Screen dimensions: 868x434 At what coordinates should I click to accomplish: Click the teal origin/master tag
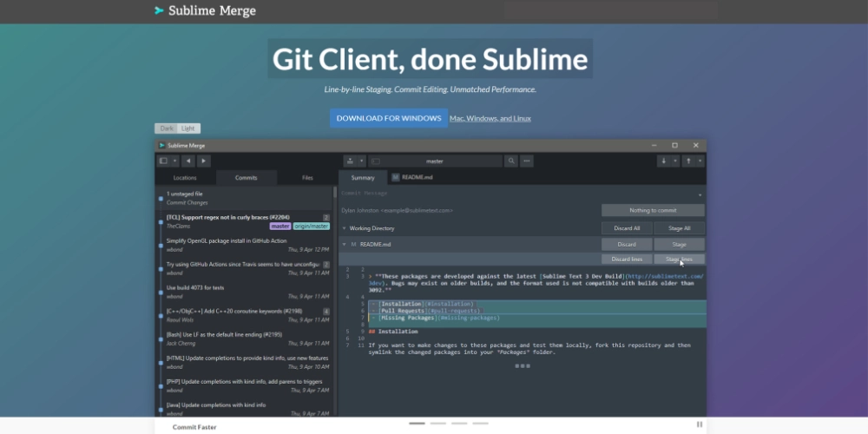point(312,226)
